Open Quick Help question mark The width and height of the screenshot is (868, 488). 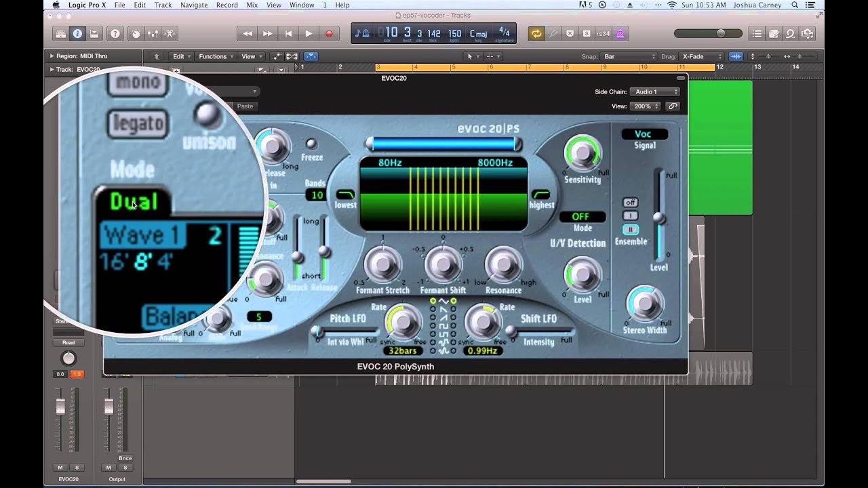click(x=115, y=33)
